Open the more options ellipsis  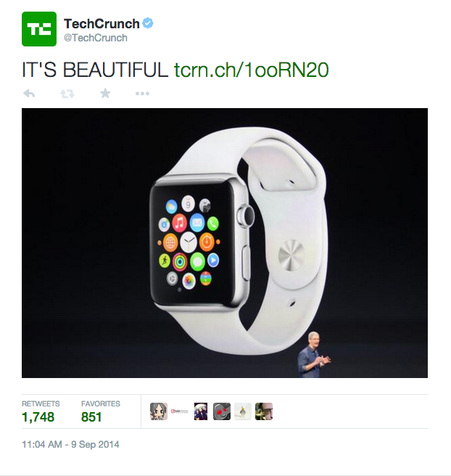(142, 94)
